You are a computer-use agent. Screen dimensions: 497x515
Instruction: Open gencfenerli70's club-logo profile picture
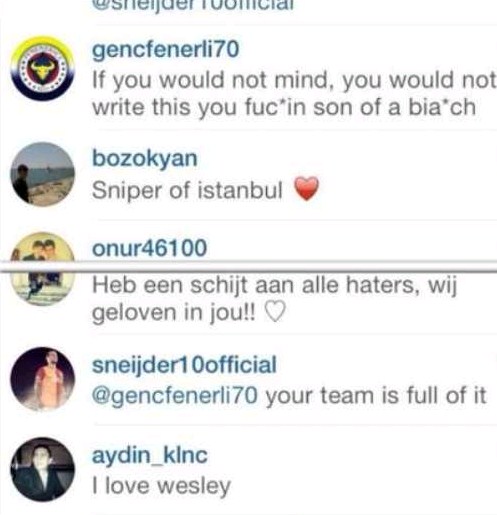[x=42, y=68]
